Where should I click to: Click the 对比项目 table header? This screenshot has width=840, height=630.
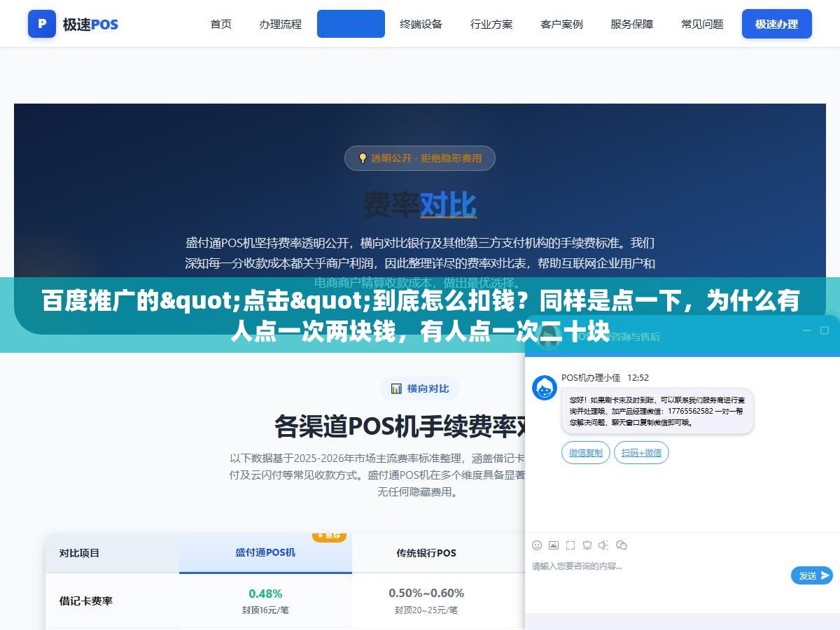(79, 553)
